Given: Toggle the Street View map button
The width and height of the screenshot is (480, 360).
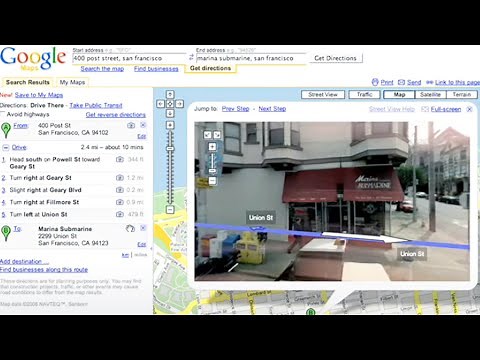Looking at the screenshot, I should [323, 95].
